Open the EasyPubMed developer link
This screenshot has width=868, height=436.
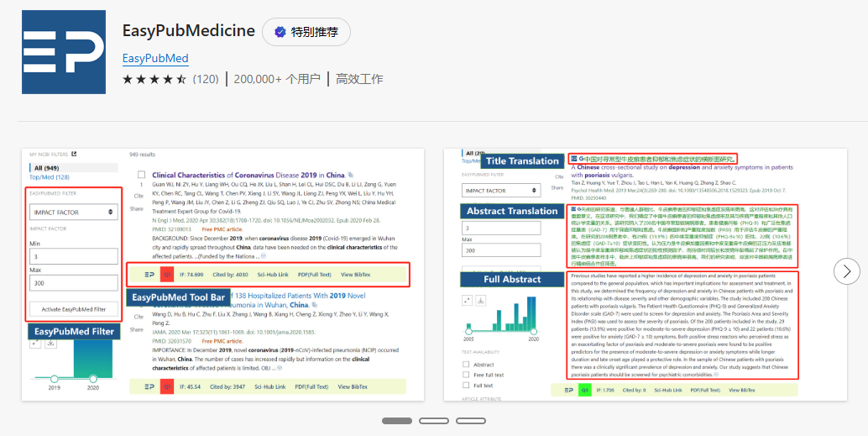[x=155, y=58]
